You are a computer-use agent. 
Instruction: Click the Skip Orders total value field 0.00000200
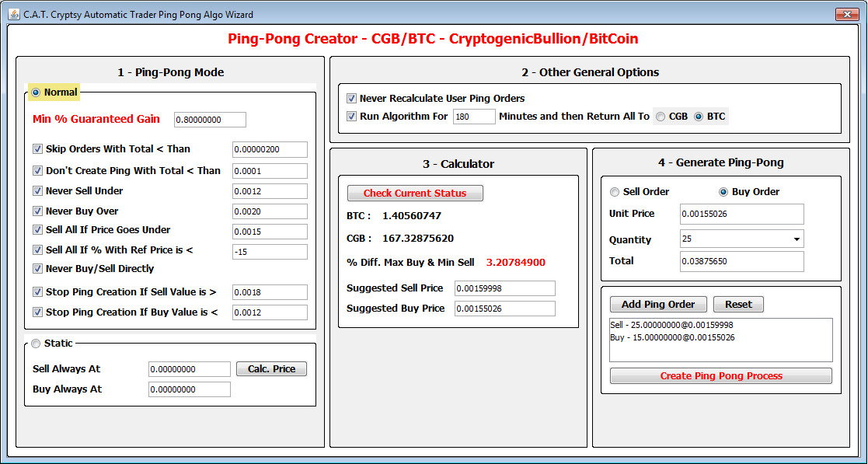tap(270, 149)
